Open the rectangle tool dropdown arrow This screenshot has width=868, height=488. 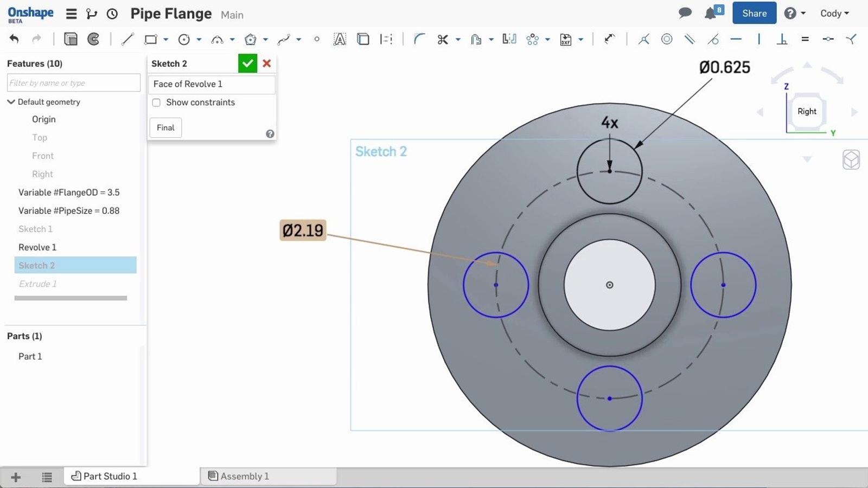point(166,40)
